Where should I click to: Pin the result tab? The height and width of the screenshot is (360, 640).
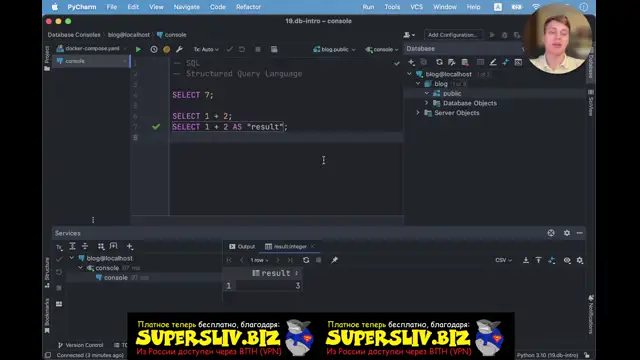tap(334, 260)
